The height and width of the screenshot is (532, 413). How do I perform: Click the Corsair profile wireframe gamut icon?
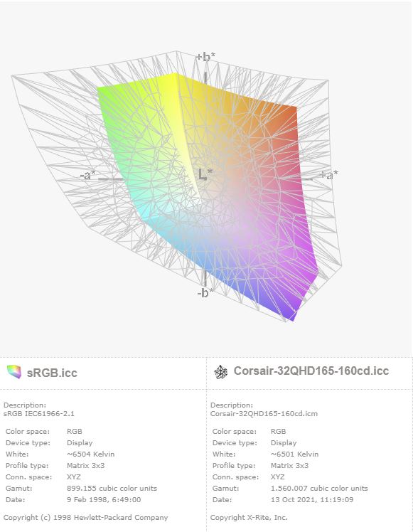(x=221, y=372)
